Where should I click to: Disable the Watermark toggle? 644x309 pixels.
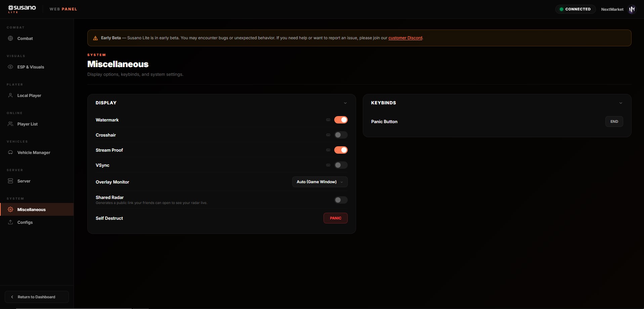click(x=341, y=120)
